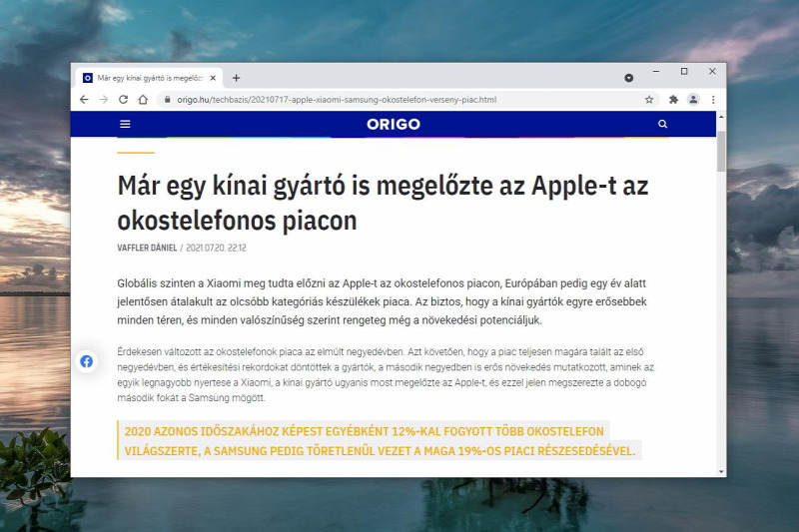Bookmark this page with the star icon
Screen dimensions: 799x532
(649, 100)
